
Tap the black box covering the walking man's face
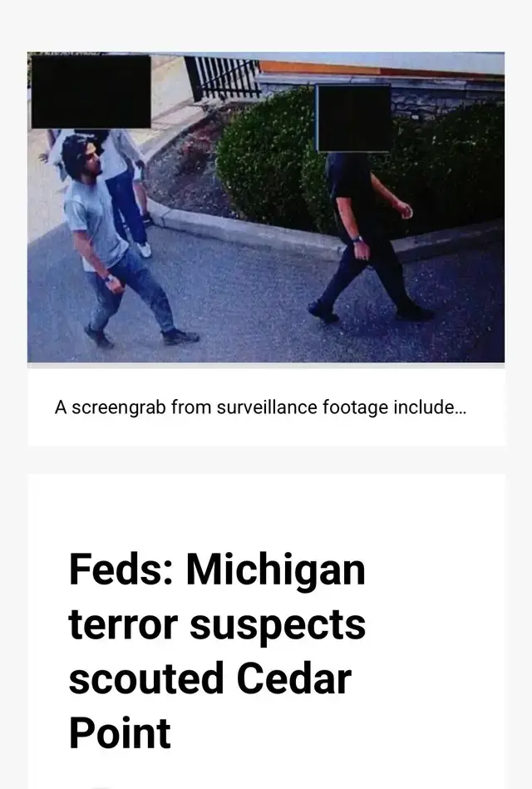coord(354,118)
